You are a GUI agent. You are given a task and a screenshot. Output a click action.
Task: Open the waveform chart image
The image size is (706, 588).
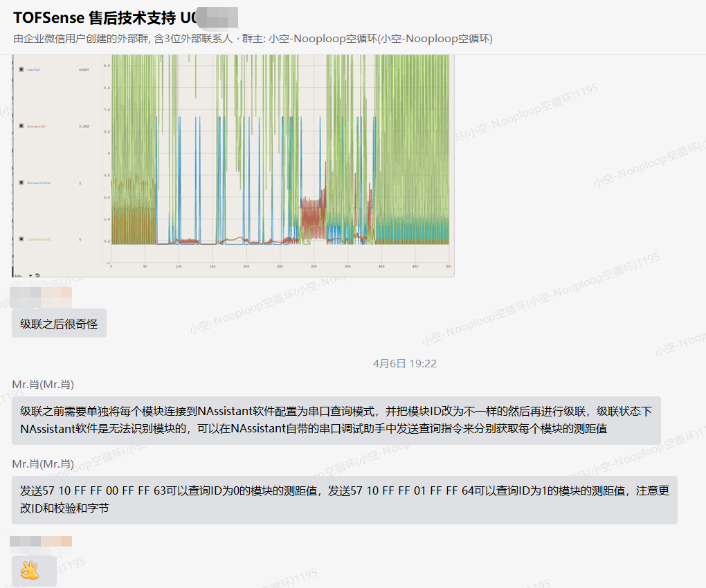point(277,159)
